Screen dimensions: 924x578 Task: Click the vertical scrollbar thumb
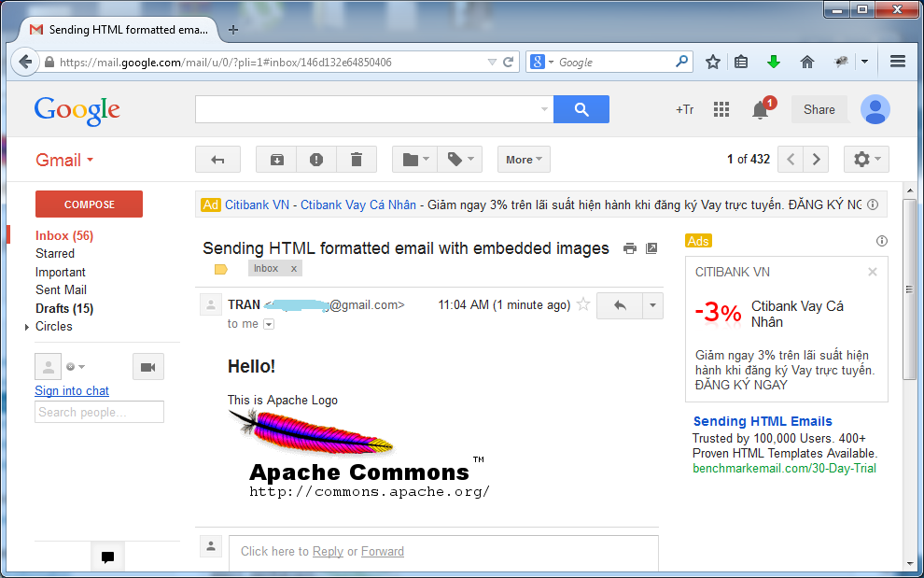tap(910, 289)
